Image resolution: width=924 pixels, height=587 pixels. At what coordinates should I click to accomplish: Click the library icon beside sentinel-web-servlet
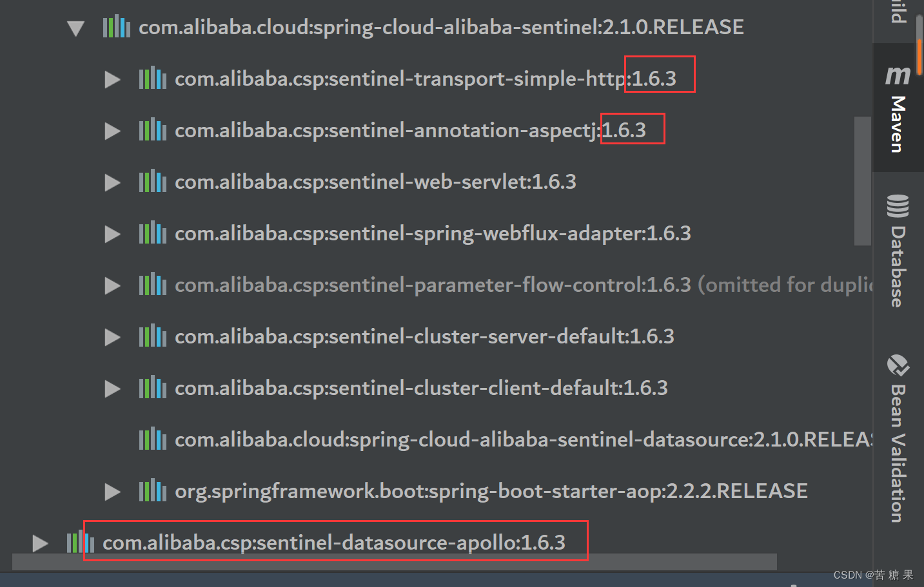pos(152,181)
